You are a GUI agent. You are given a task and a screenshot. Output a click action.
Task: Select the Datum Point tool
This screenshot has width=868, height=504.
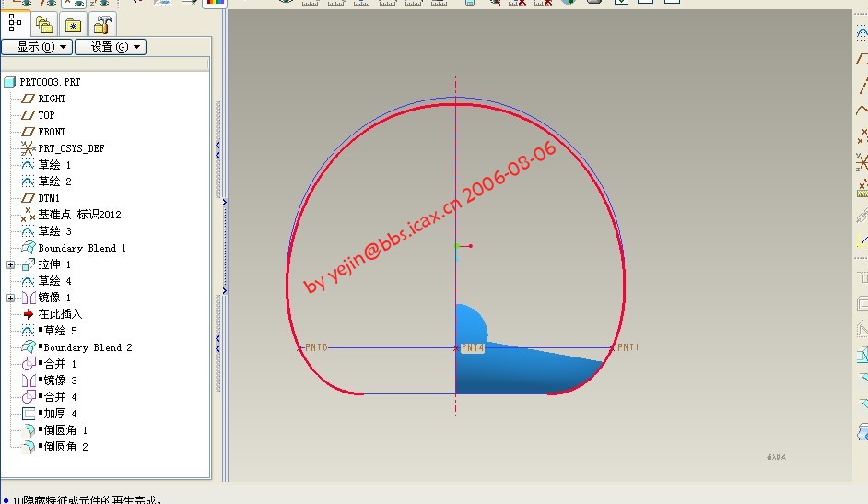(862, 136)
